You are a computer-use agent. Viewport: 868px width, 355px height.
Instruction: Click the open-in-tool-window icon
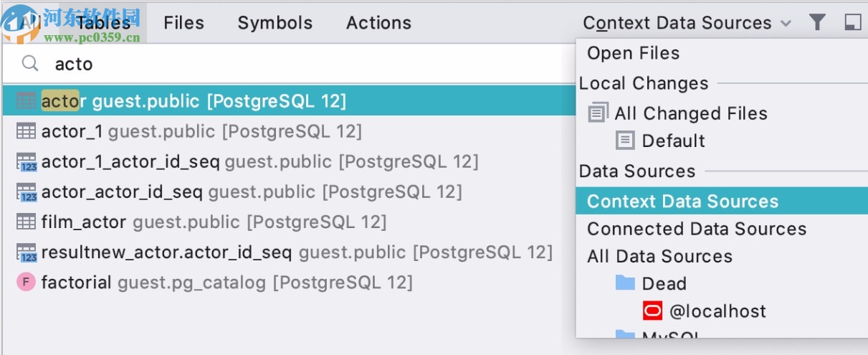[x=852, y=22]
